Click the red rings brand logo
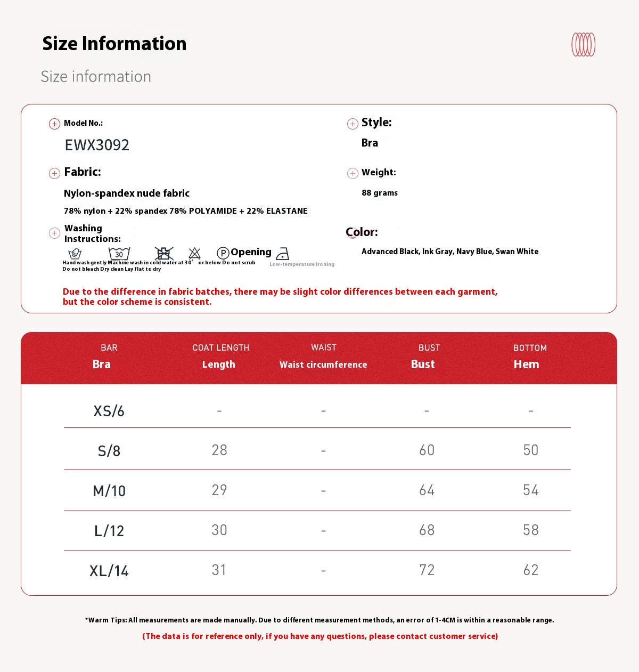Screen dimensions: 639x672 583,45
